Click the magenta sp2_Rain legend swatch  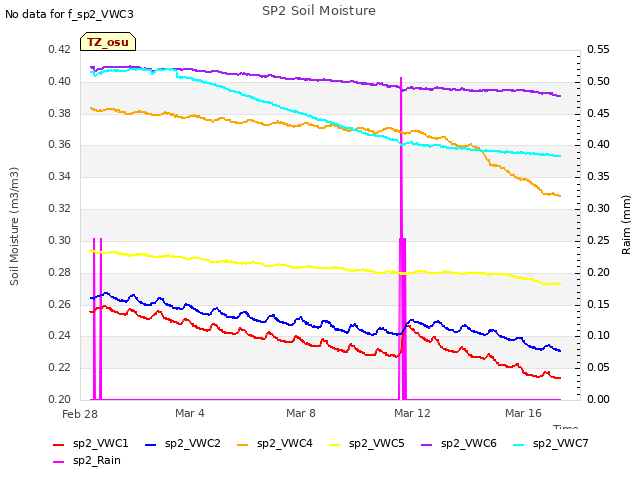coord(59,462)
